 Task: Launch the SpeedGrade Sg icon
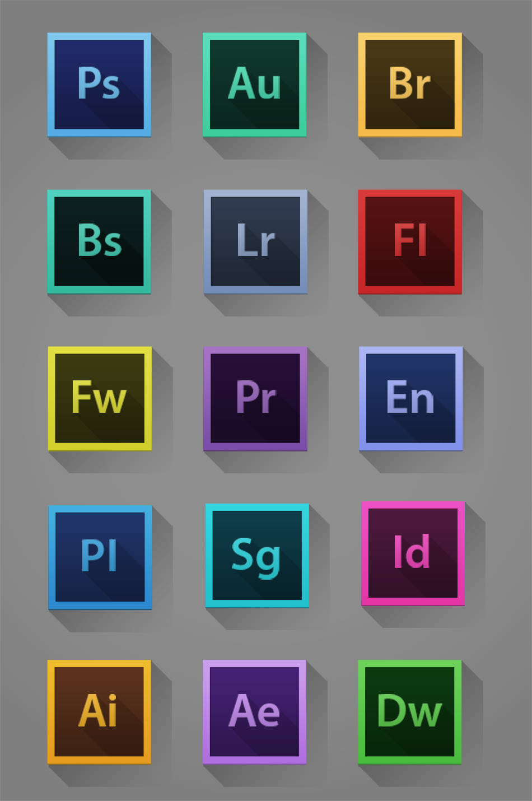[257, 555]
